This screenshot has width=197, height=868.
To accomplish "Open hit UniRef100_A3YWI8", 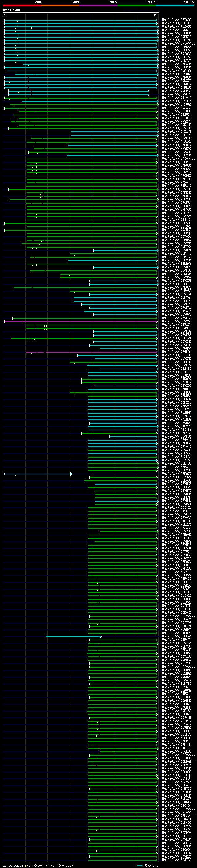I will pyautogui.click(x=177, y=544).
